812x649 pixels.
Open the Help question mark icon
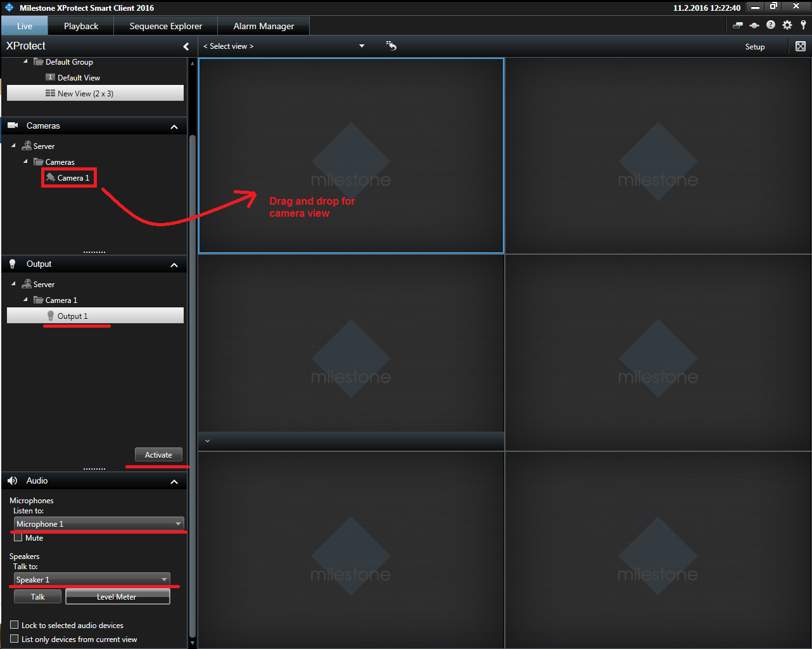pos(770,25)
